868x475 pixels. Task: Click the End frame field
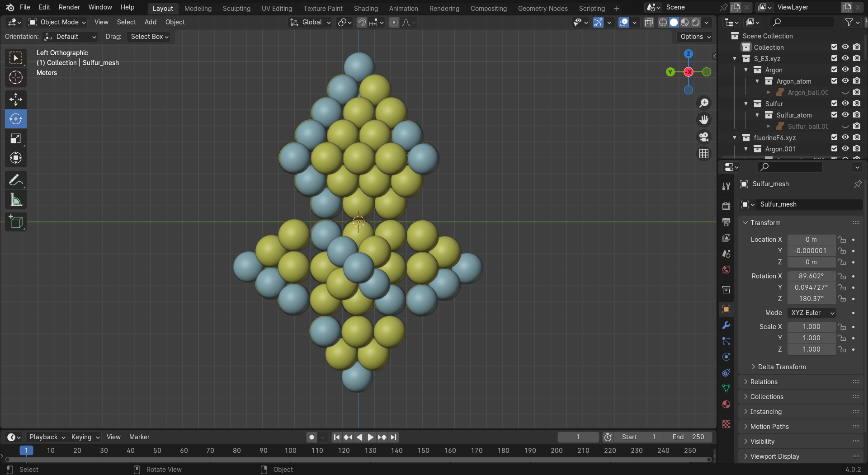(x=688, y=437)
